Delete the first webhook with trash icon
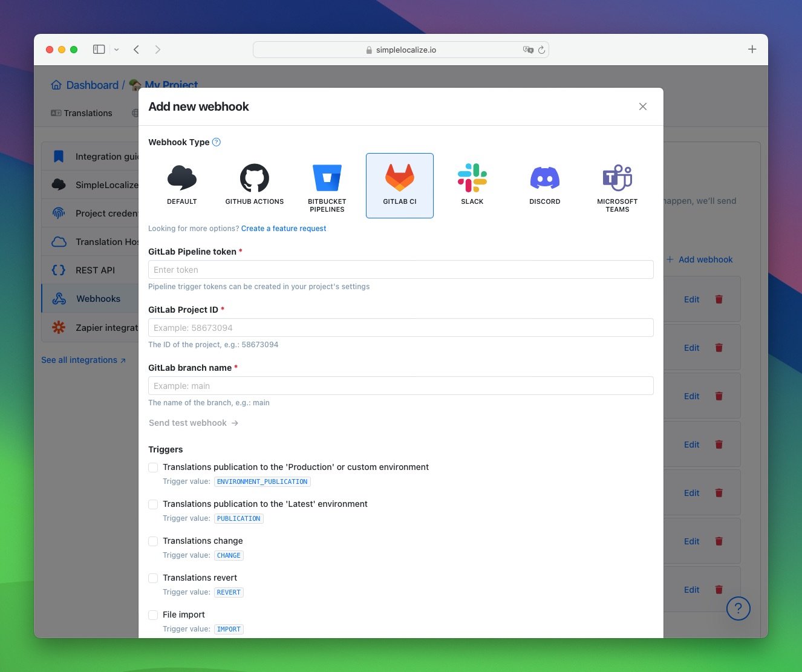 pyautogui.click(x=719, y=299)
